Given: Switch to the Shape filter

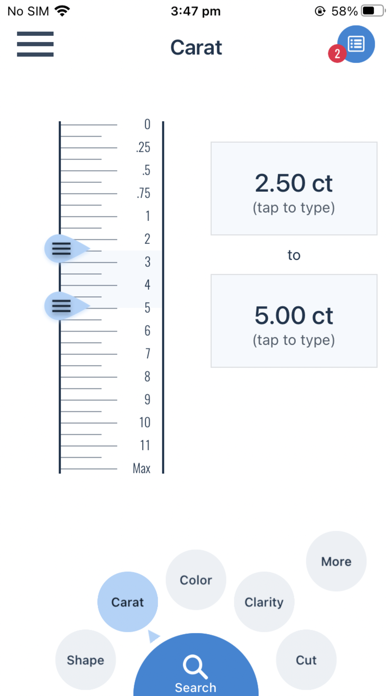Looking at the screenshot, I should pos(85,660).
